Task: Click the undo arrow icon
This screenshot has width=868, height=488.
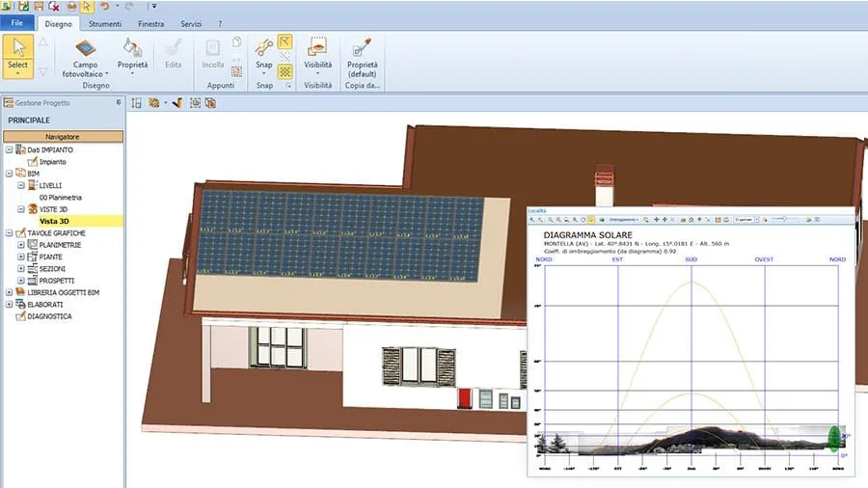Action: [104, 7]
